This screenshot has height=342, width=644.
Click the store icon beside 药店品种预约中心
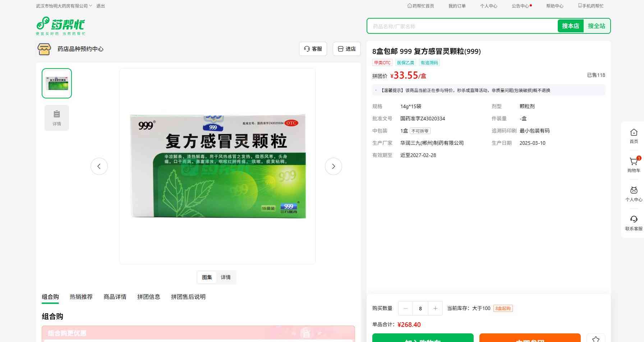[44, 49]
